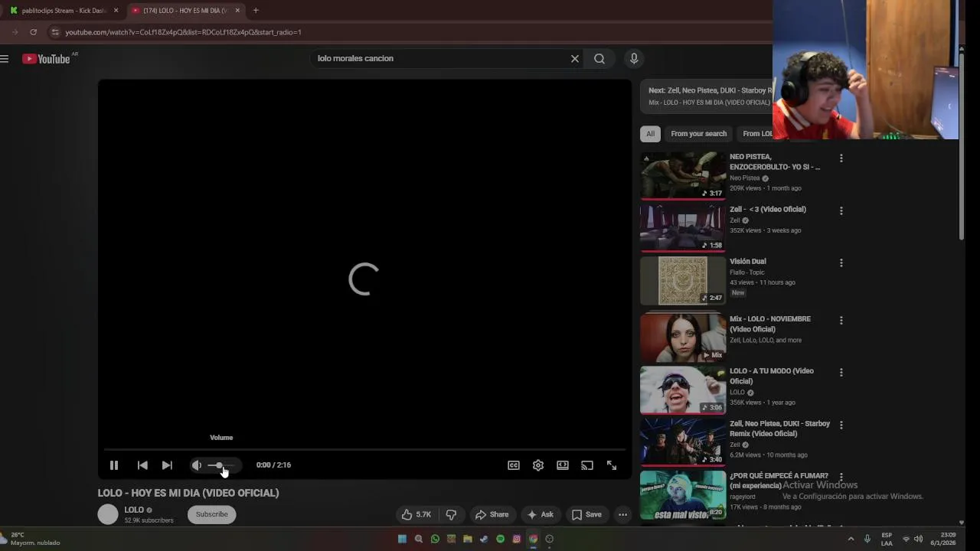
Task: Show hidden system tray icons
Action: click(851, 539)
